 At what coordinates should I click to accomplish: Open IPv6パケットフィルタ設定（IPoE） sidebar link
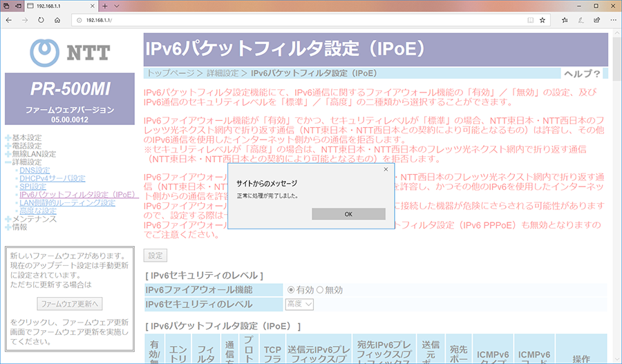[79, 194]
